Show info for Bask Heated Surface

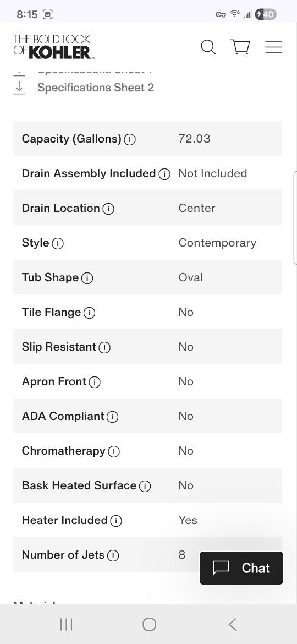[x=145, y=486]
